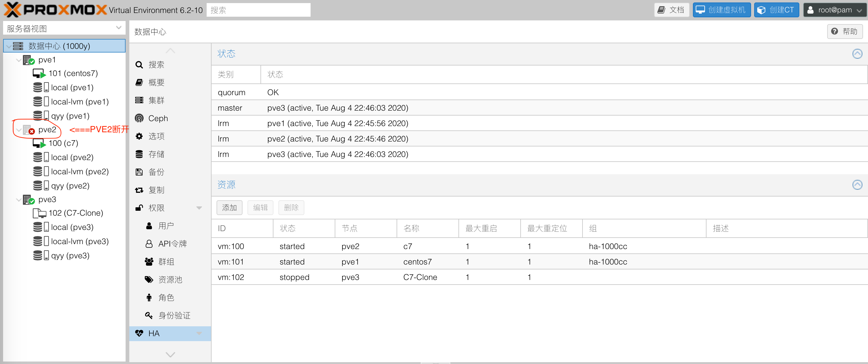The width and height of the screenshot is (868, 364).
Task: Click the running VM icon for 100 (c7)
Action: click(x=39, y=143)
